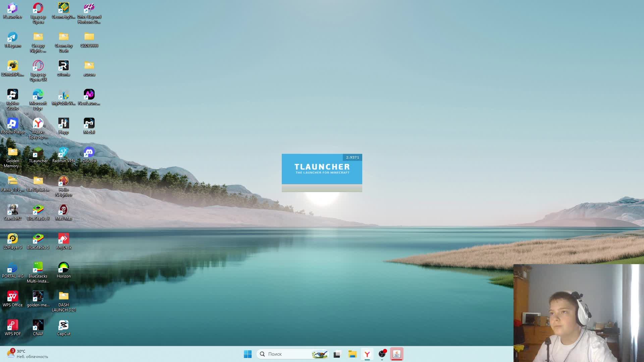This screenshot has height=362, width=644.
Task: Select the Happ desktop icon
Action: (63, 126)
